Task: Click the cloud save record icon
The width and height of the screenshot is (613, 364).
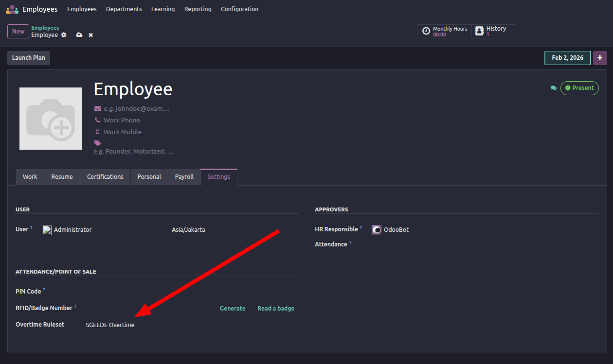Action: [x=79, y=35]
